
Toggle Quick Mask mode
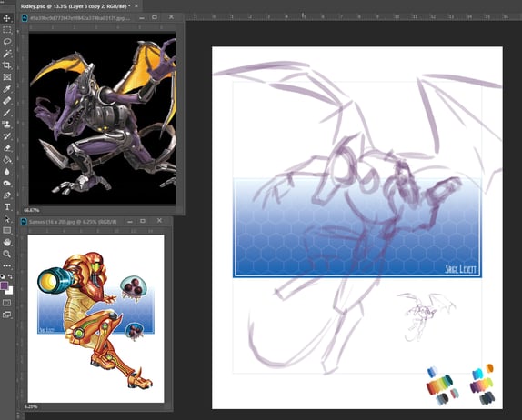tap(6, 303)
